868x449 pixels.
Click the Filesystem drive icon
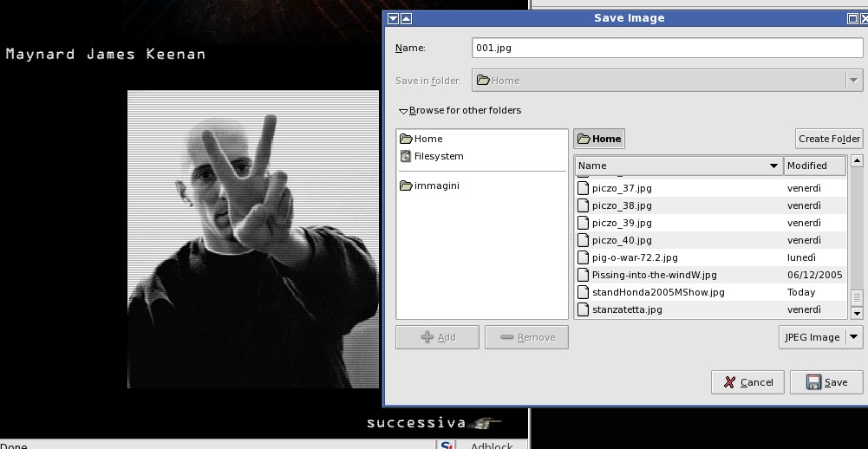[x=406, y=156]
